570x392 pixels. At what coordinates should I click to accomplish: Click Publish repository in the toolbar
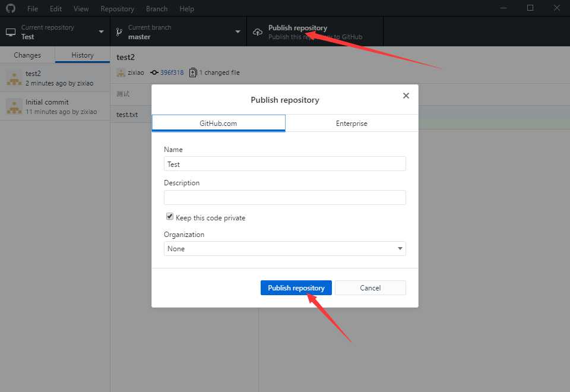pos(315,31)
